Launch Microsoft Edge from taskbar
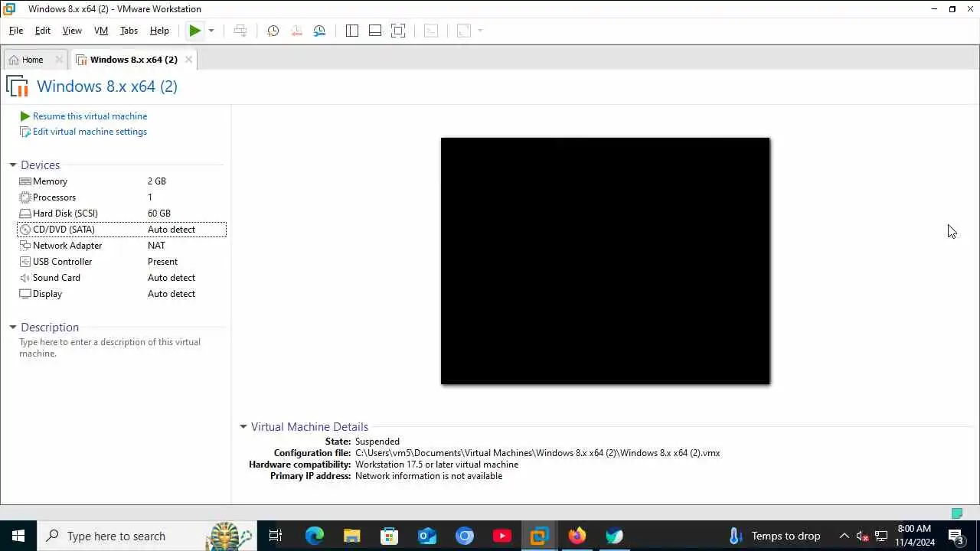The image size is (980, 551). (315, 536)
